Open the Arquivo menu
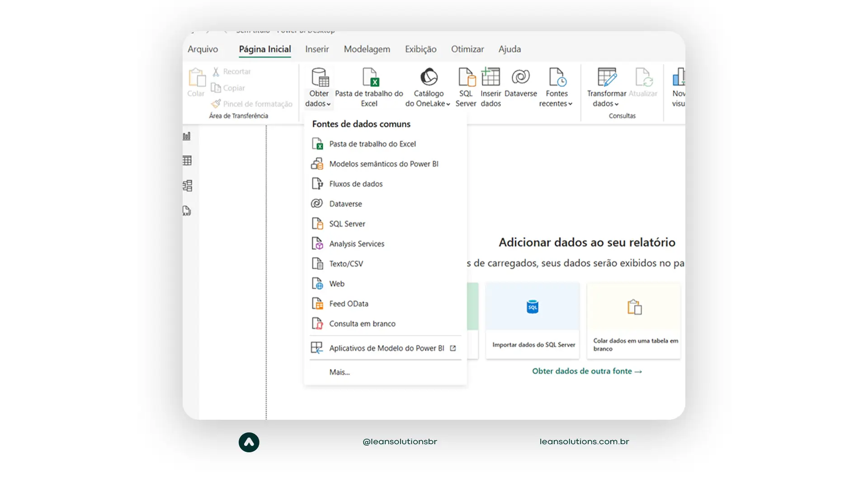The width and height of the screenshot is (868, 488). pos(203,49)
